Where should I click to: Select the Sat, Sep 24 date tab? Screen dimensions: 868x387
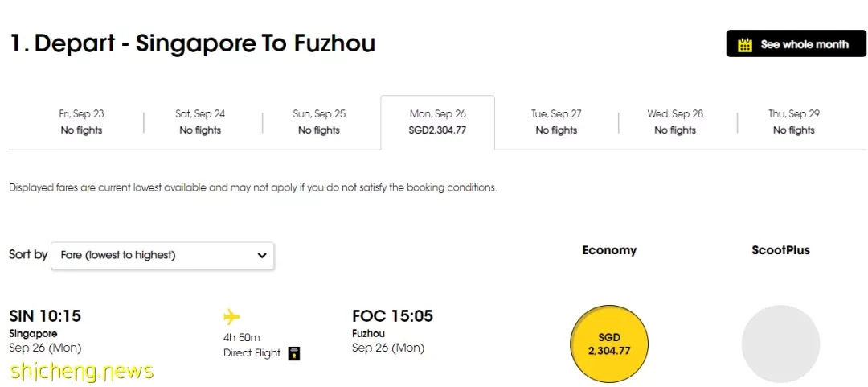point(200,122)
